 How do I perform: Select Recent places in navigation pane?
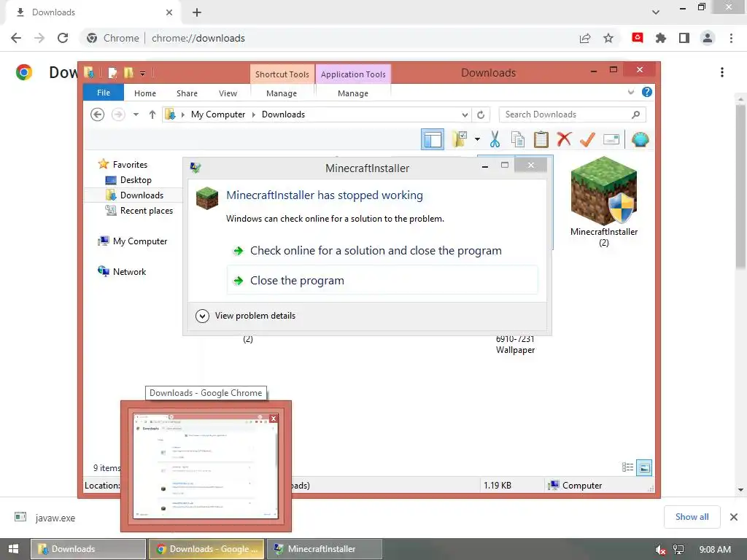click(x=146, y=211)
